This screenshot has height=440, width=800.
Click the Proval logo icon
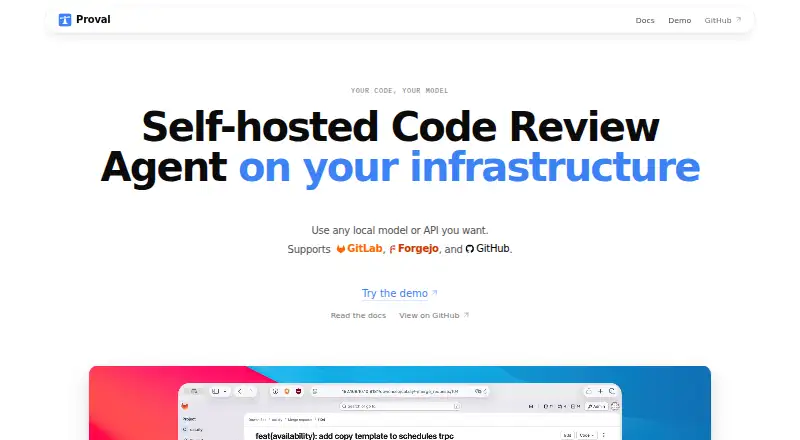[65, 20]
